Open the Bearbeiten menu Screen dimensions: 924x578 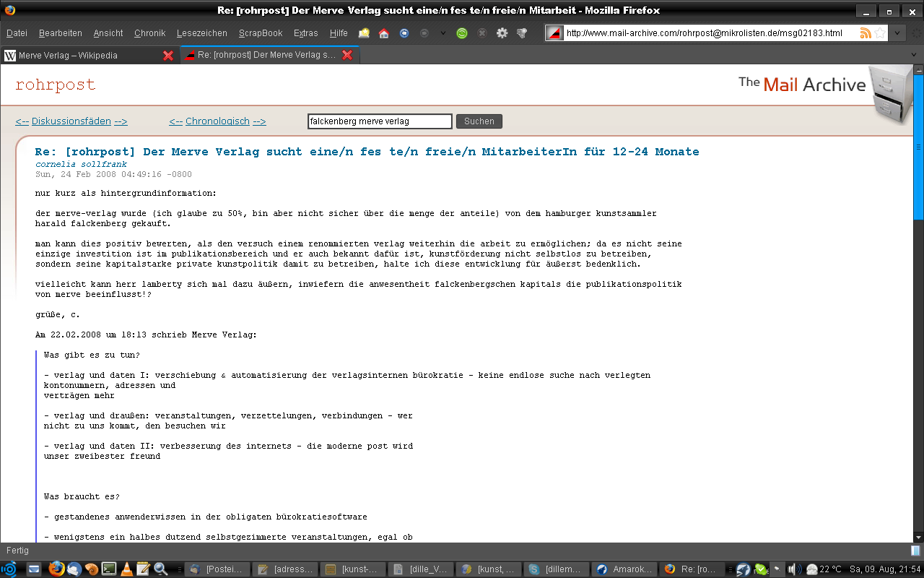coord(61,33)
